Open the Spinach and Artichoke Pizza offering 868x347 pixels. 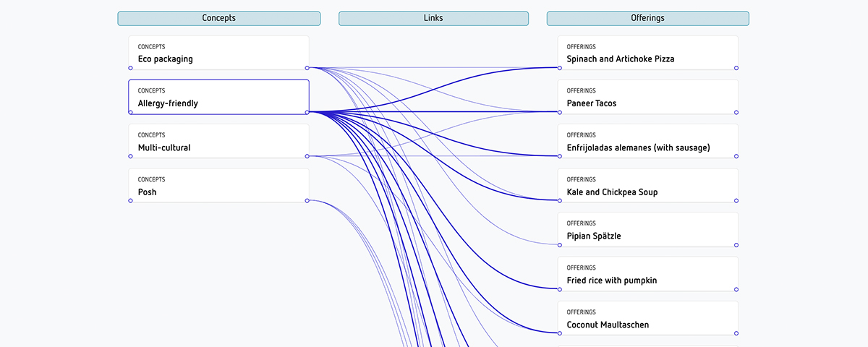tap(647, 53)
